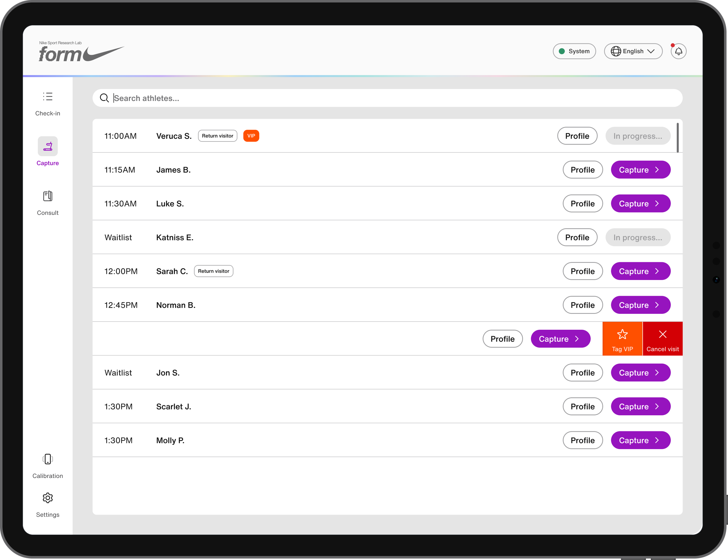Switch to Settings tab label

click(48, 515)
